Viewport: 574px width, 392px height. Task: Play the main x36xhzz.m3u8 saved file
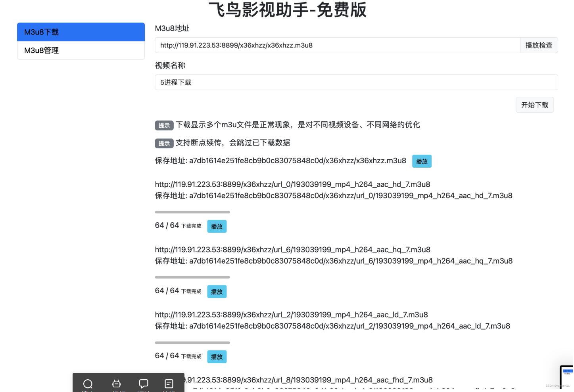pos(422,161)
